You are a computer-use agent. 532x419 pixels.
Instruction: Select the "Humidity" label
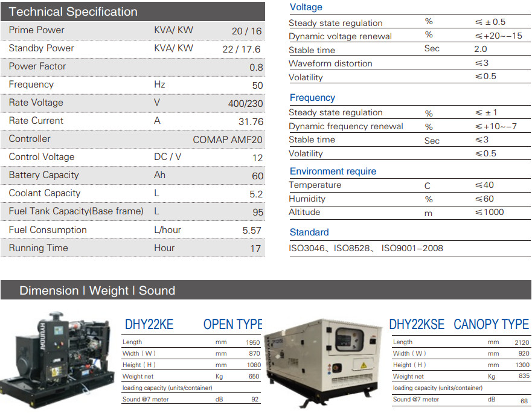[307, 199]
